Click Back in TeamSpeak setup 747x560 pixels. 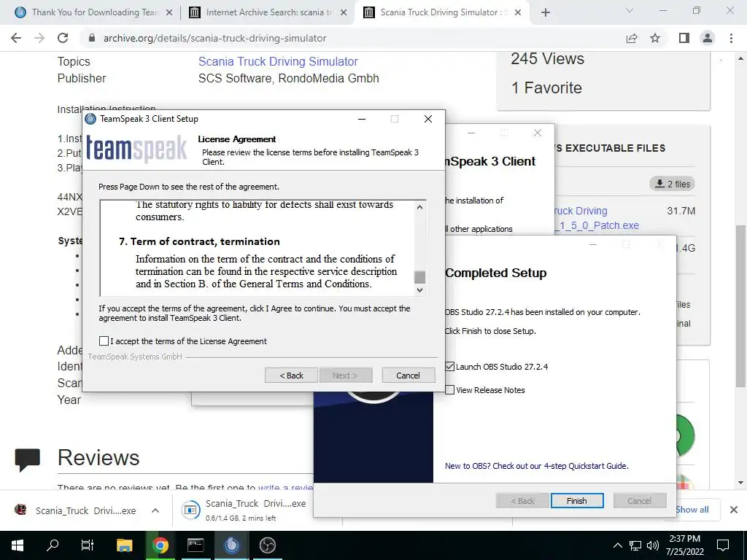point(291,376)
